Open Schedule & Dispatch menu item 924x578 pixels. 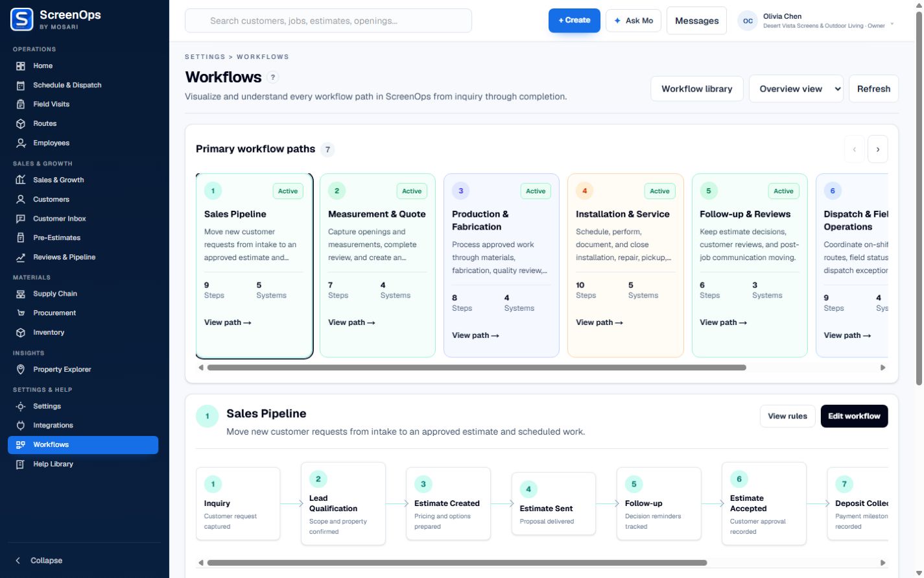pos(83,86)
